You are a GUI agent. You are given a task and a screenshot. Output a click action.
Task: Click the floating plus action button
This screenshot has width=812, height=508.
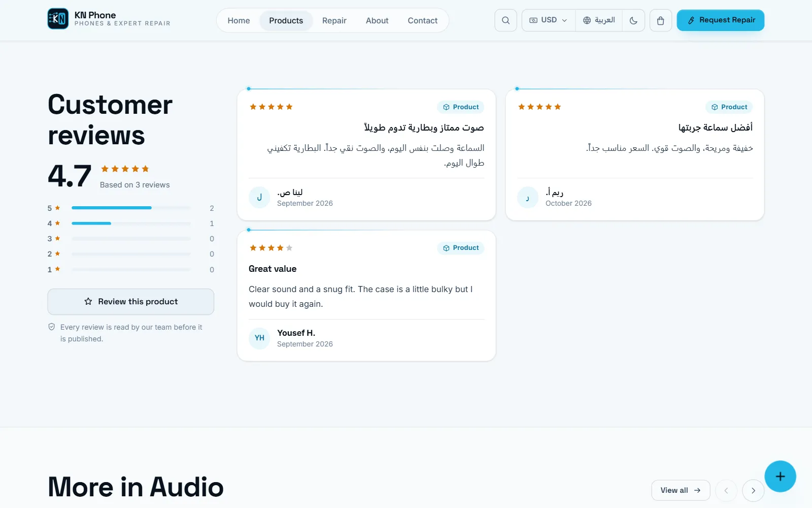(x=781, y=477)
